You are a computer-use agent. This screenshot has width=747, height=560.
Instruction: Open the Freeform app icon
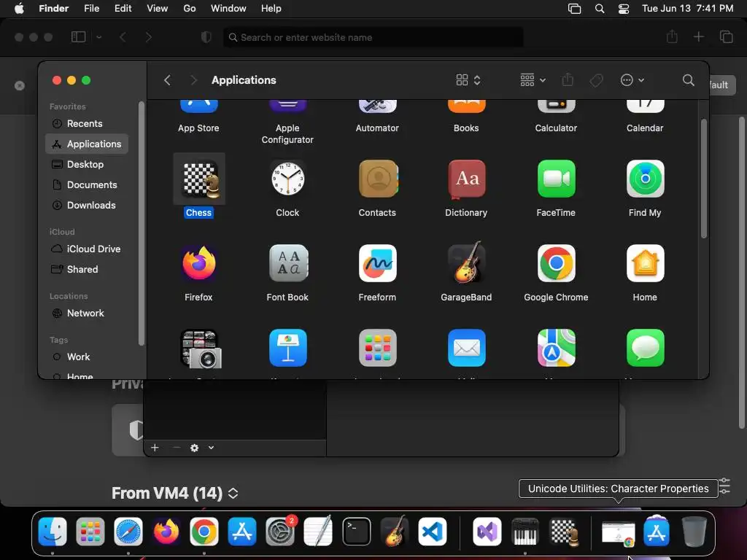[377, 263]
